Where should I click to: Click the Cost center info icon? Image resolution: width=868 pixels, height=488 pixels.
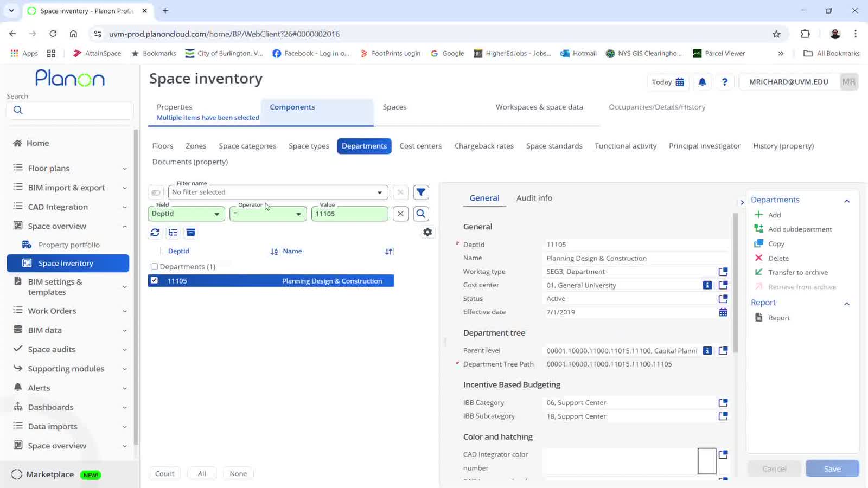707,285
